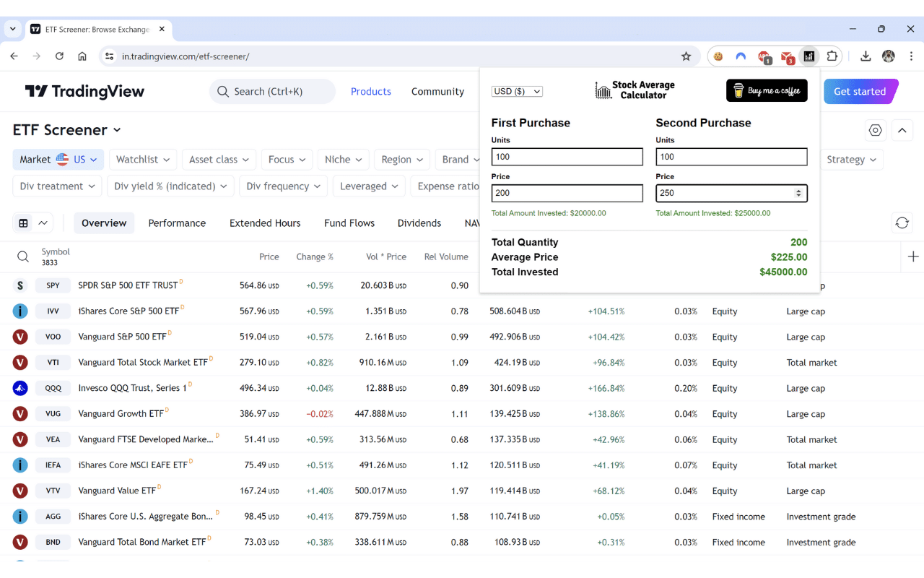924x578 pixels.
Task: Open the Market US filter
Action: coord(58,160)
